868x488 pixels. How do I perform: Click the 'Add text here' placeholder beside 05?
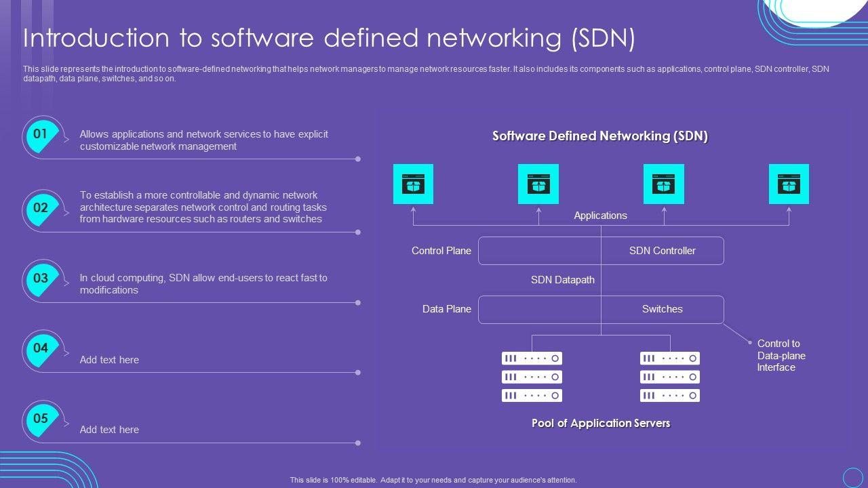[x=109, y=430]
